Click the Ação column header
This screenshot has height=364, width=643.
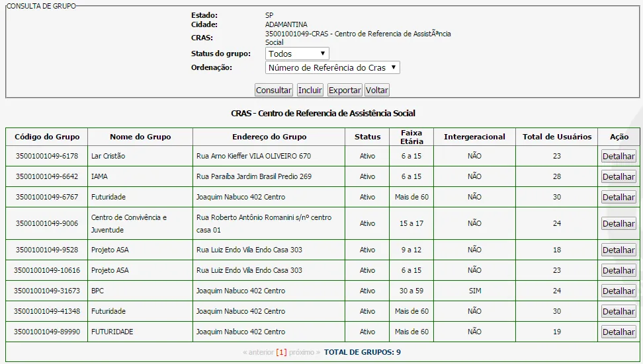[619, 137]
